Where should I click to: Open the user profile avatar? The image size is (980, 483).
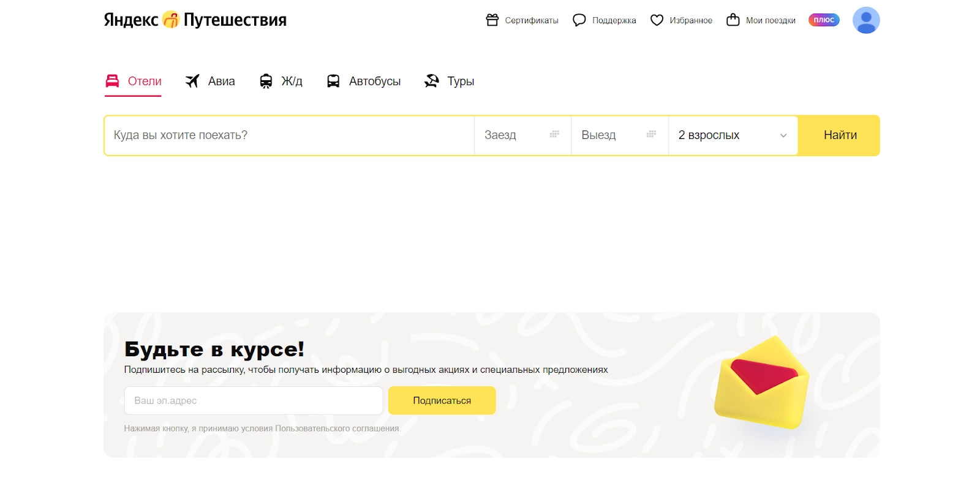[x=866, y=20]
